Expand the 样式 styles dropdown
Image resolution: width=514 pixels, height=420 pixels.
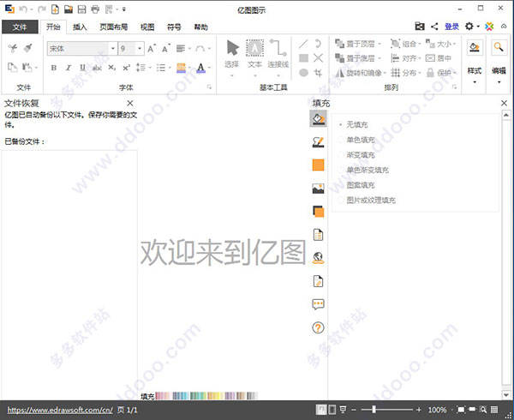[x=475, y=82]
